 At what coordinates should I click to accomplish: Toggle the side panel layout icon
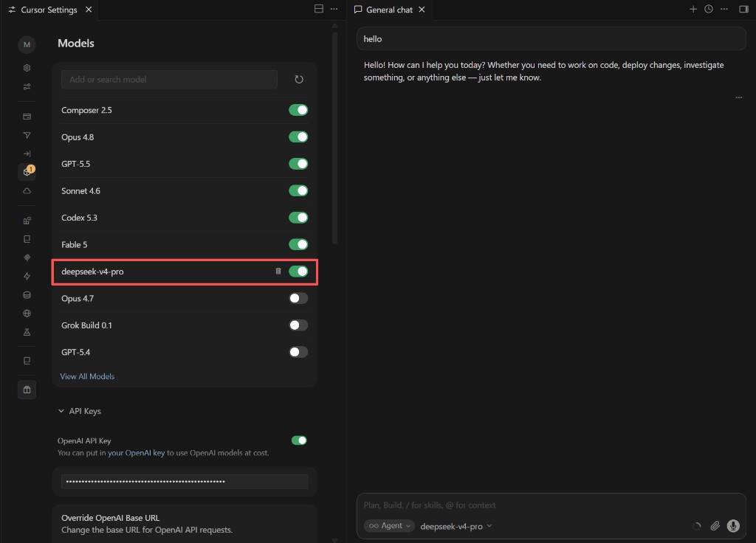coord(743,9)
